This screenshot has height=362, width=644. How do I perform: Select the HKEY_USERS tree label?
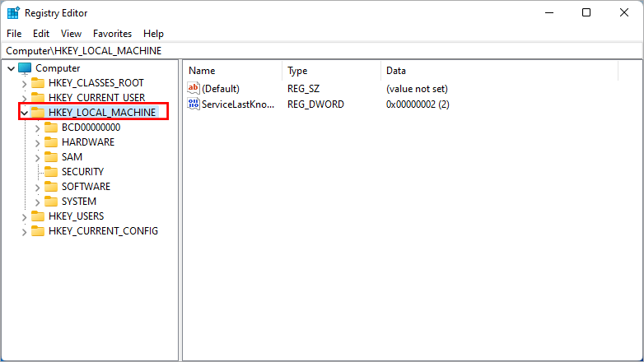[x=76, y=216]
